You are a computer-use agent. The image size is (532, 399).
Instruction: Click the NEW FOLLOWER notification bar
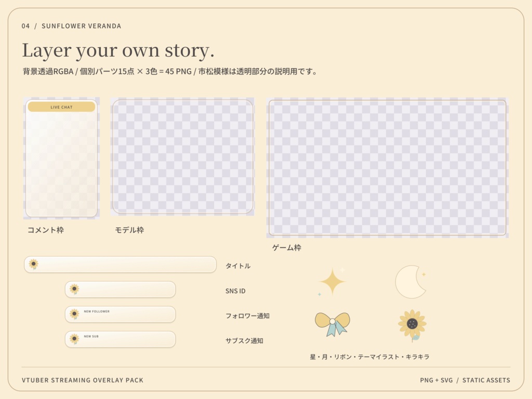[120, 314]
